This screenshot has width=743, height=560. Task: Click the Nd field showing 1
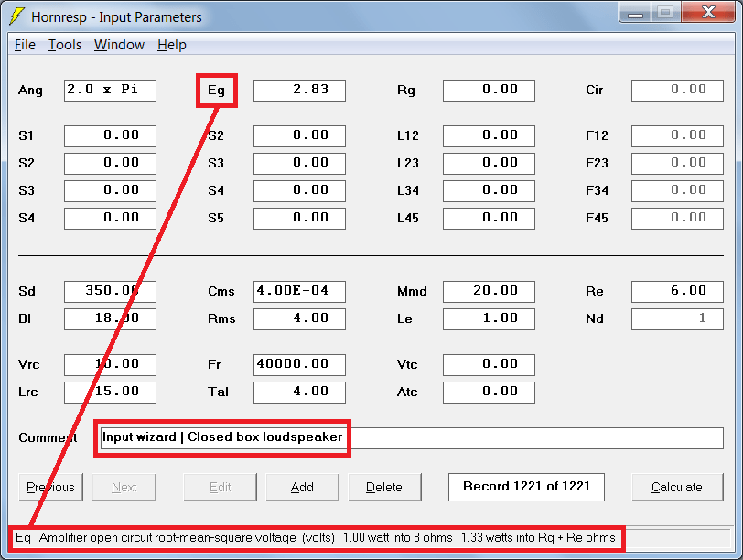click(678, 318)
